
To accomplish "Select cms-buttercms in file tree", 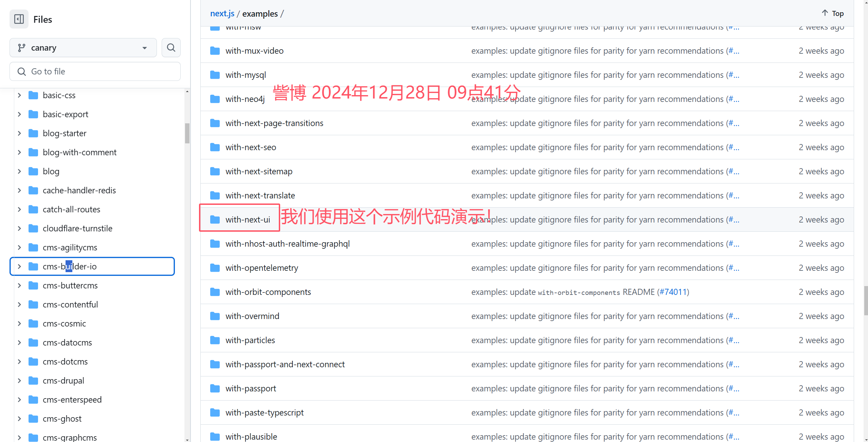I will (70, 286).
